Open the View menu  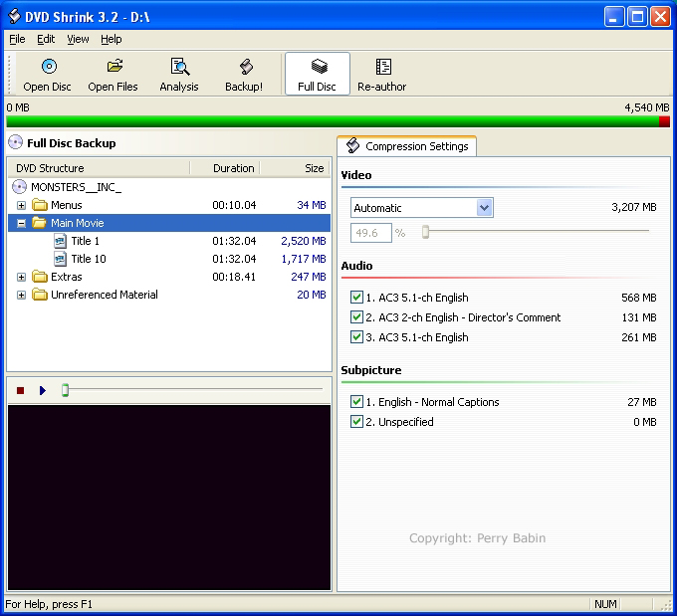pyautogui.click(x=78, y=39)
